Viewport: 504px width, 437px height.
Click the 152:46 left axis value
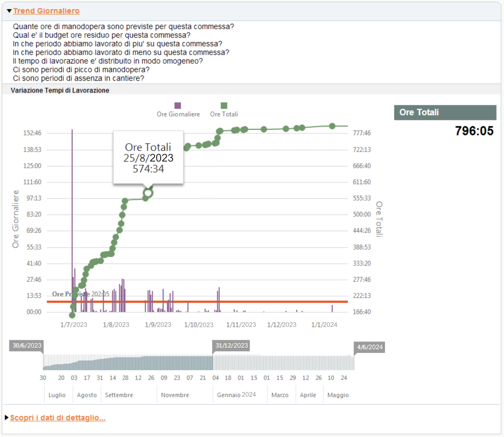(32, 133)
